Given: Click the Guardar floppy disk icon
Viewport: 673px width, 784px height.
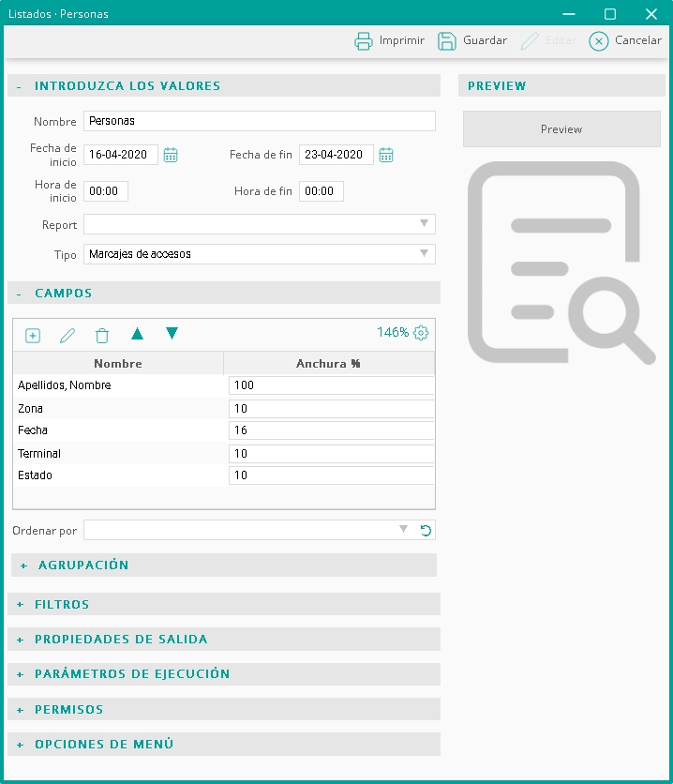Looking at the screenshot, I should pos(447,41).
